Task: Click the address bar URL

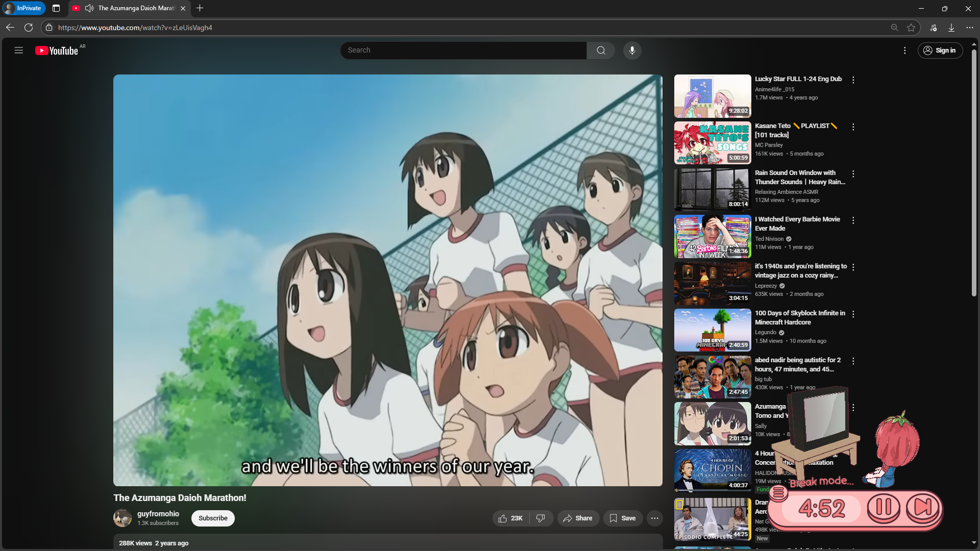Action: coord(135,28)
